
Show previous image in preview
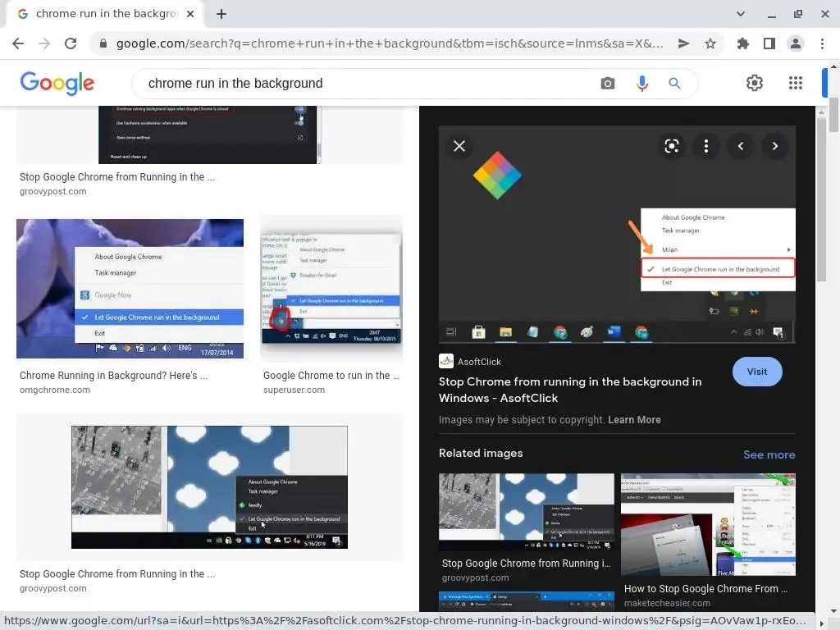click(741, 146)
